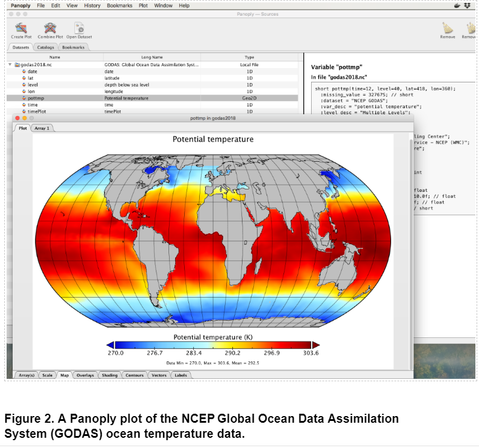
Task: Select the 'depth below sea level' long name
Action: pyautogui.click(x=127, y=85)
